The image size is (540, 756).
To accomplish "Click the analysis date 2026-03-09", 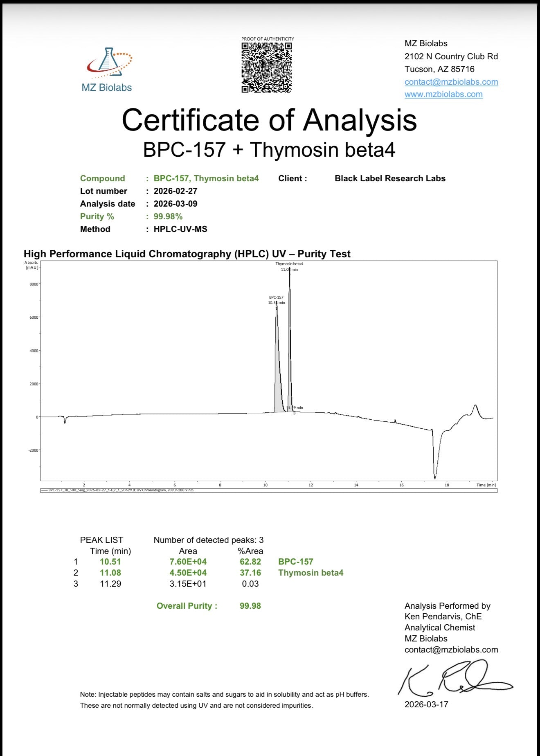I will click(175, 204).
